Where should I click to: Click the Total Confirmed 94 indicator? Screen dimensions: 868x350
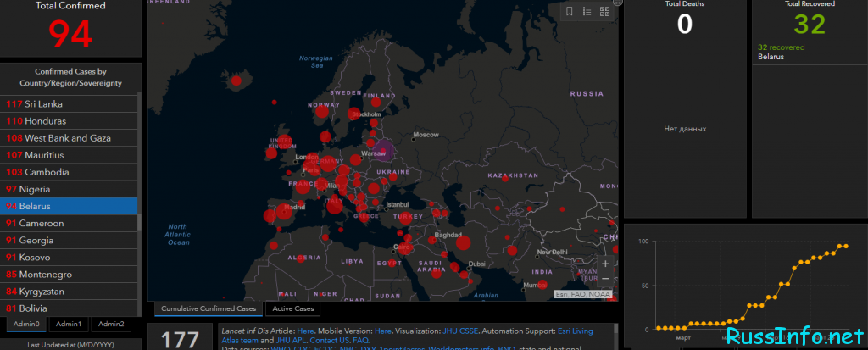70,35
